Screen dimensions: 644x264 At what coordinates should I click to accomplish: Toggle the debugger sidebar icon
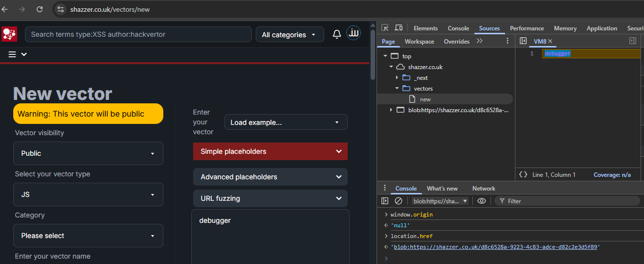(x=633, y=41)
